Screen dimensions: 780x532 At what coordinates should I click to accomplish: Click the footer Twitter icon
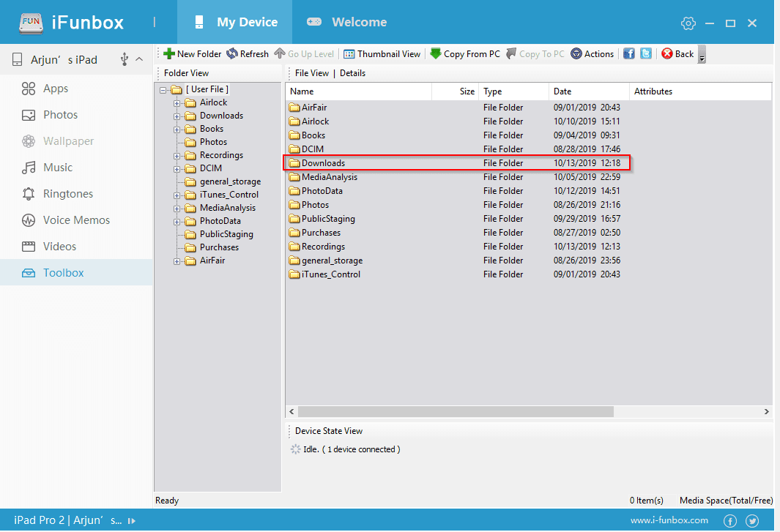click(x=752, y=520)
